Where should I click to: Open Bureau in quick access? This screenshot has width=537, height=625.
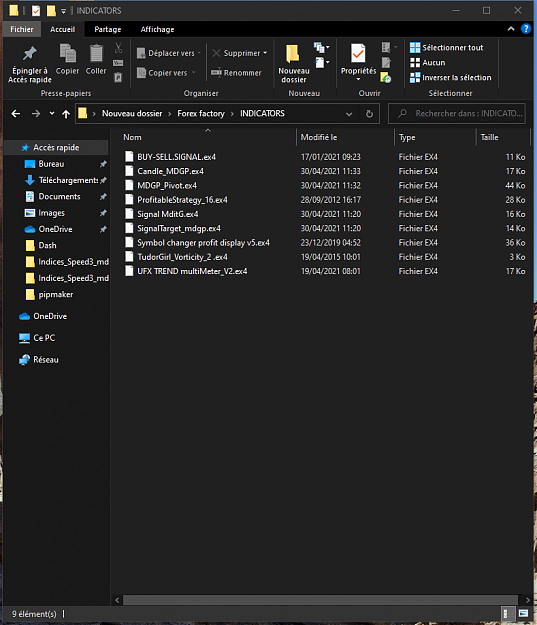(x=56, y=164)
